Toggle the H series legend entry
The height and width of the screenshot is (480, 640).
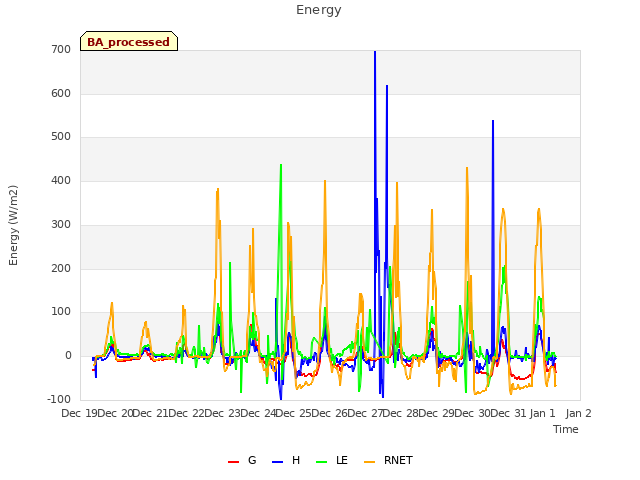(x=286, y=460)
